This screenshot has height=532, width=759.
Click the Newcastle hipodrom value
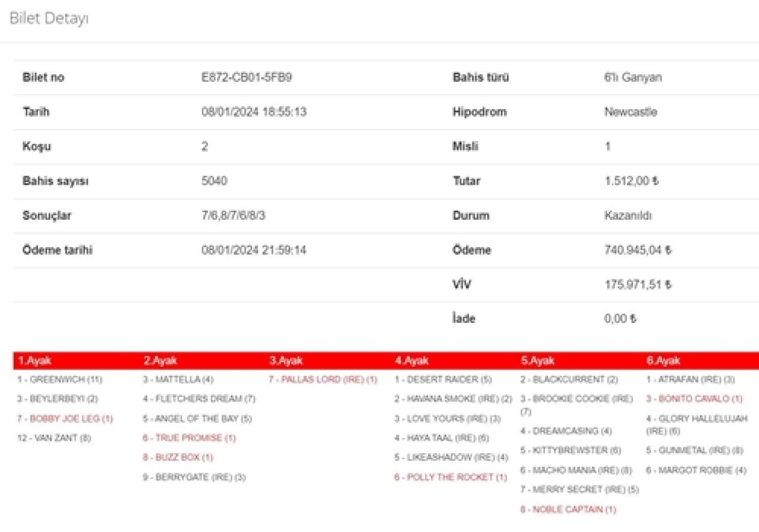point(631,112)
